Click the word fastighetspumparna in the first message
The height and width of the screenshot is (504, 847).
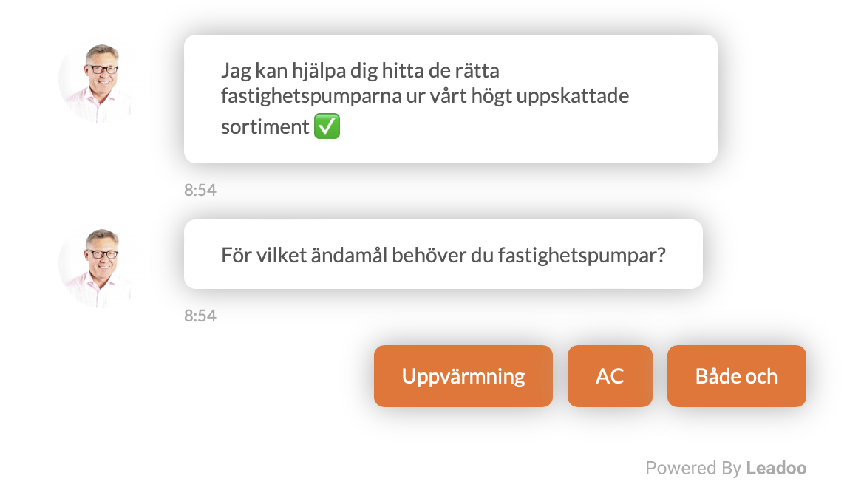pos(311,96)
